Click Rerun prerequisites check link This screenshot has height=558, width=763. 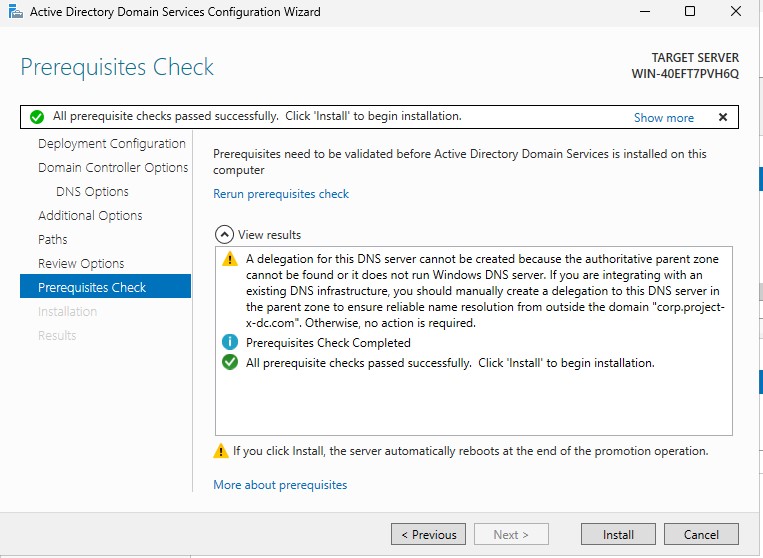pyautogui.click(x=281, y=194)
